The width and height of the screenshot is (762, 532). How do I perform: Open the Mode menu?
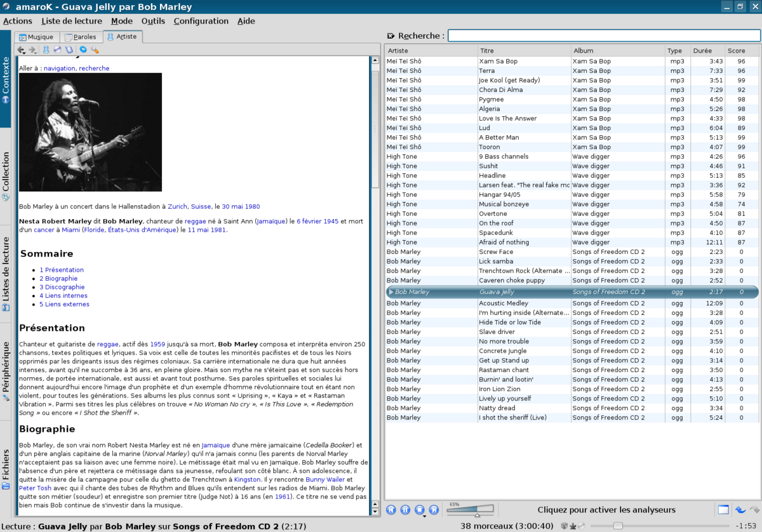[x=122, y=21]
